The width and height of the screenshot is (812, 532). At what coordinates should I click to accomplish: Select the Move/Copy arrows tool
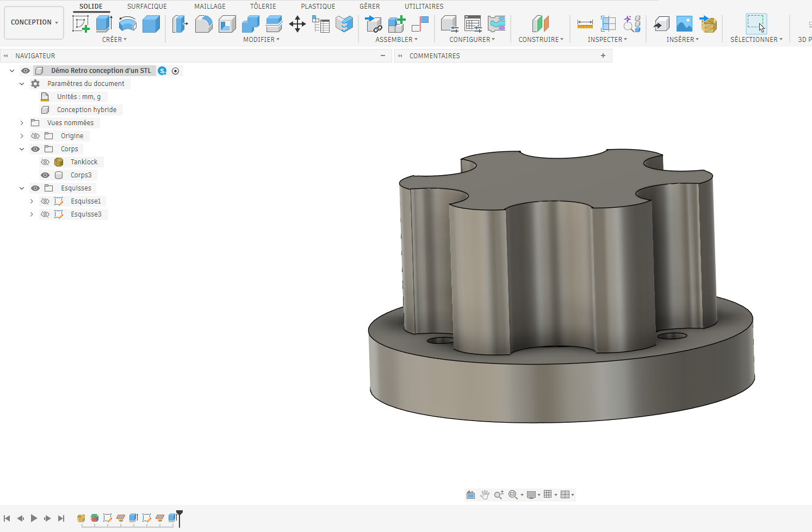297,24
